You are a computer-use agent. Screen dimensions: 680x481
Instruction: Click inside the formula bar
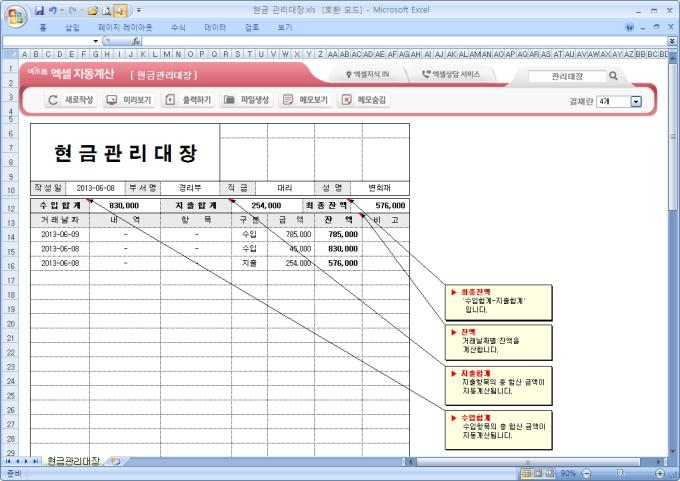tap(405, 41)
